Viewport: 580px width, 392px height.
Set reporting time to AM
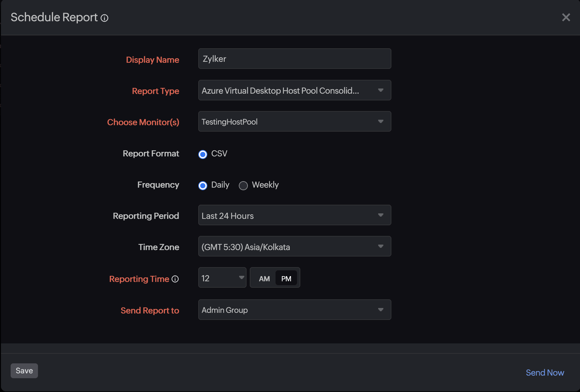[x=264, y=278]
